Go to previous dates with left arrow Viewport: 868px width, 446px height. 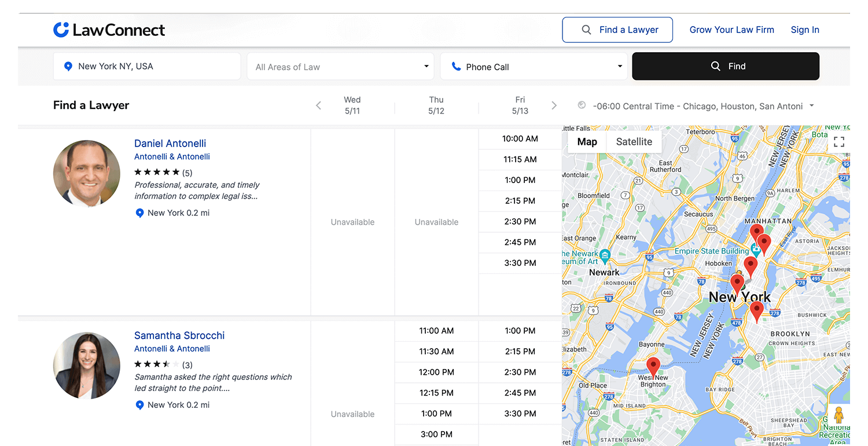tap(318, 105)
